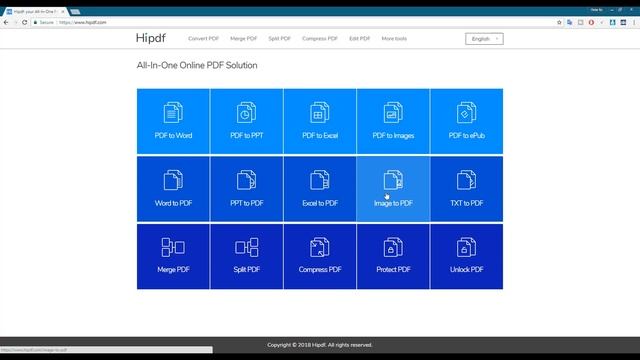
Task: Open the PDF to PPT tool icon
Action: coord(246,113)
